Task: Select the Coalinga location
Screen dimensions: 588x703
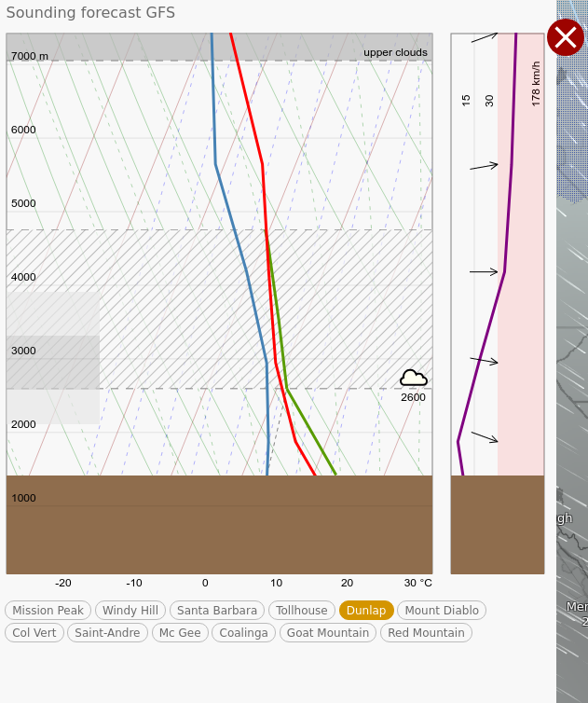Action: [x=243, y=633]
